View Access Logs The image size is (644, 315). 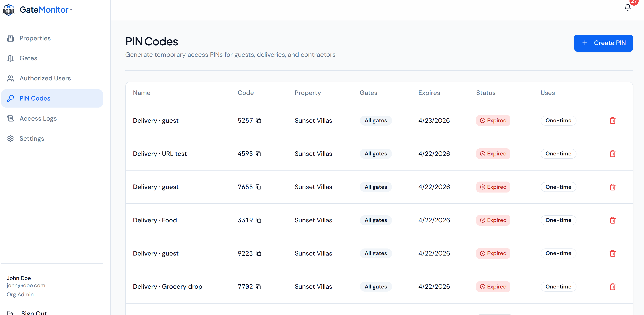point(52,119)
